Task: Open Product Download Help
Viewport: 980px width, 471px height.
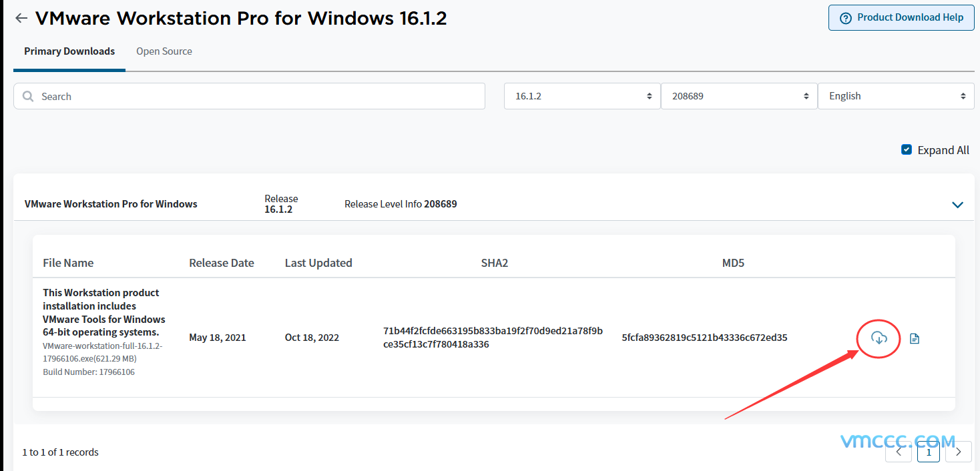Action: (x=901, y=18)
